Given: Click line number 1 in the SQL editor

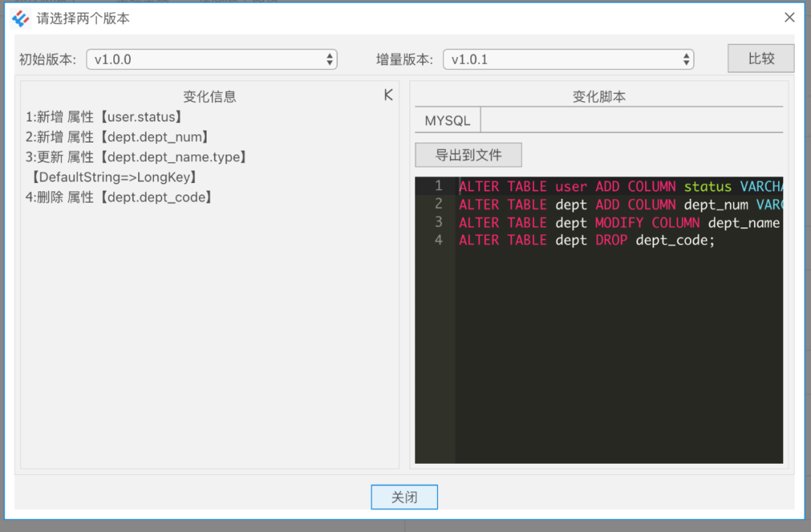Looking at the screenshot, I should (437, 186).
